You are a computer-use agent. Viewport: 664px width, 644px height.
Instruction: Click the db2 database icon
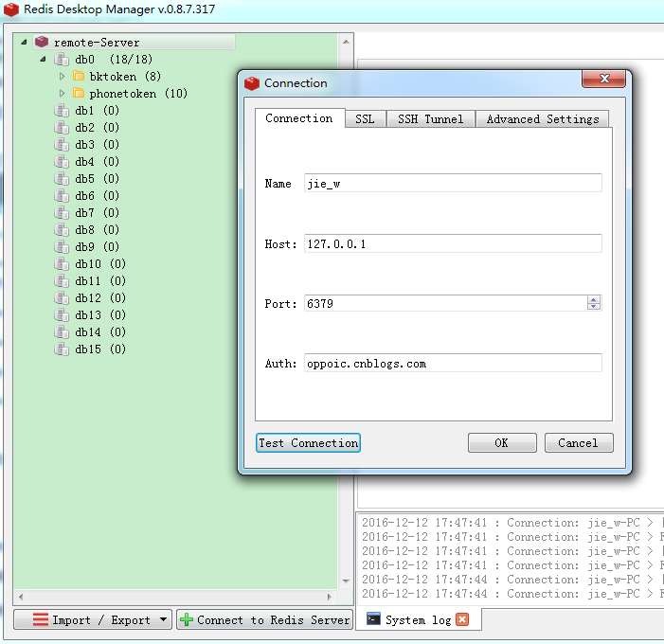62,128
